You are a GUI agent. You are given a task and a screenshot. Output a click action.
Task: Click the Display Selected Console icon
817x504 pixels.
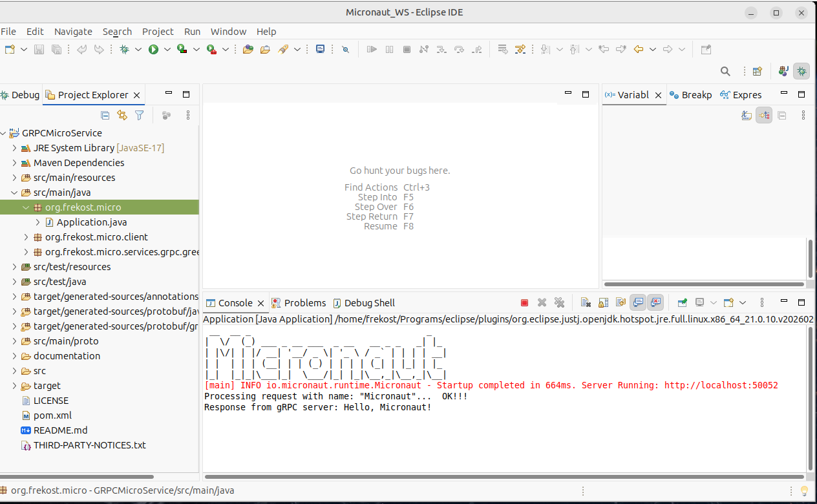point(699,302)
